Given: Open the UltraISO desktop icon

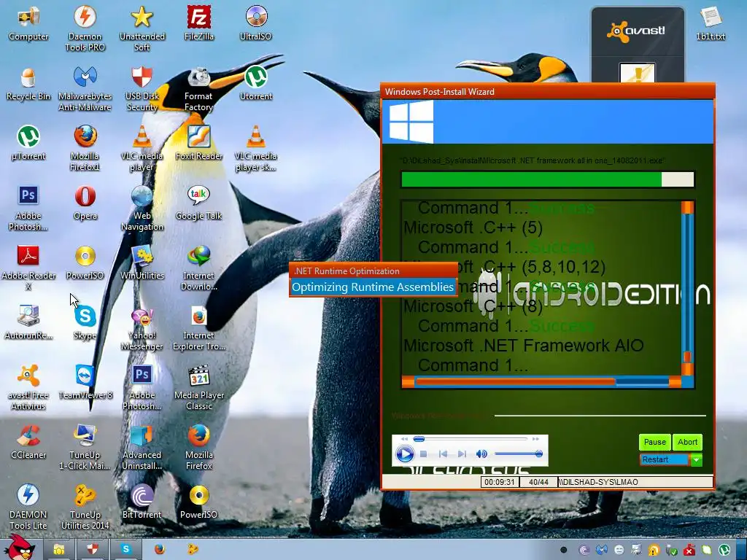Looking at the screenshot, I should 256,24.
